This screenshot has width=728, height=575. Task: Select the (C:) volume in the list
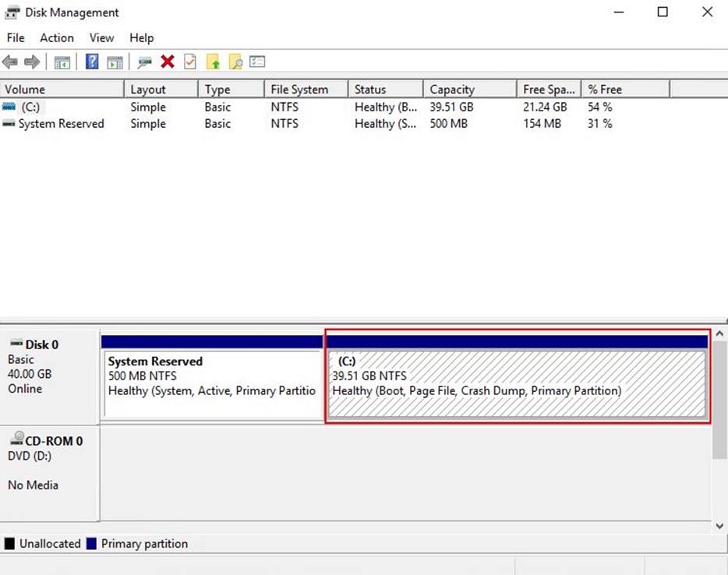30,107
